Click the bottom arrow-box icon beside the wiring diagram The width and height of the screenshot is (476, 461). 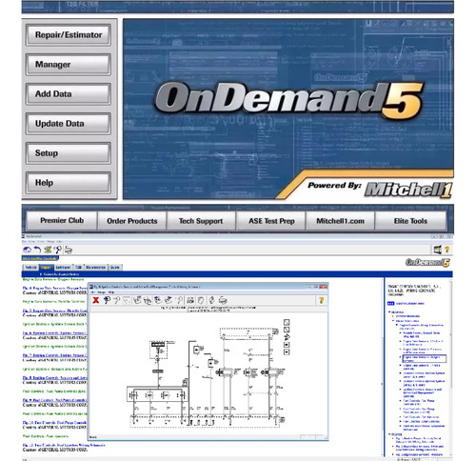287,352
